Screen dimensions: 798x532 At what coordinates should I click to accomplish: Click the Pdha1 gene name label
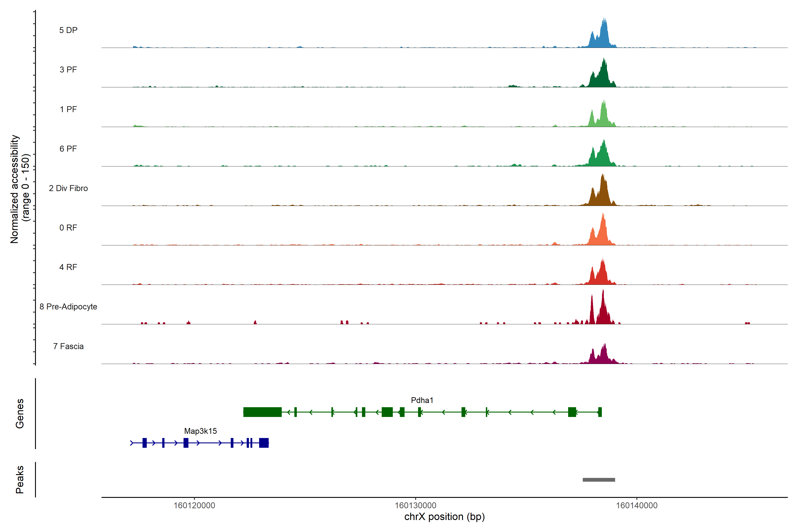pyautogui.click(x=422, y=400)
